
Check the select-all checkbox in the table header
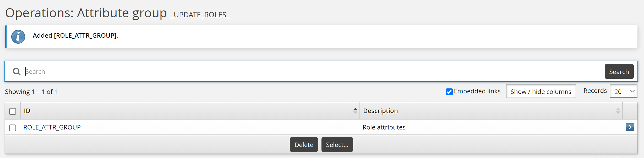point(12,111)
